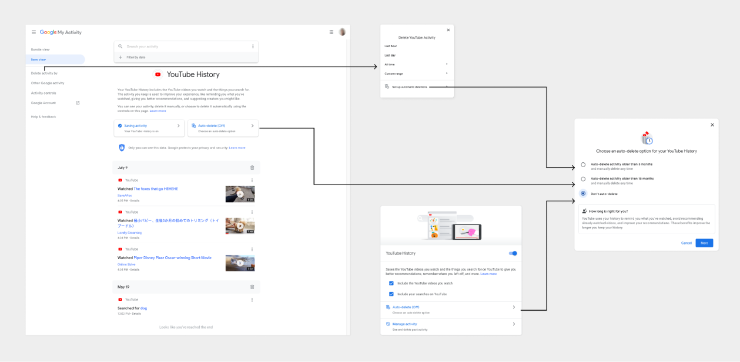This screenshot has height=362, width=740.
Task: Expand 'Custom range' arrow in delete dialog
Action: click(446, 74)
